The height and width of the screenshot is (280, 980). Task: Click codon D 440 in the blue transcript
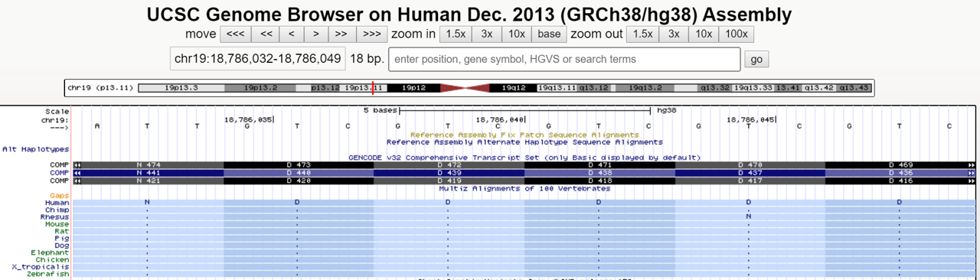click(299, 173)
